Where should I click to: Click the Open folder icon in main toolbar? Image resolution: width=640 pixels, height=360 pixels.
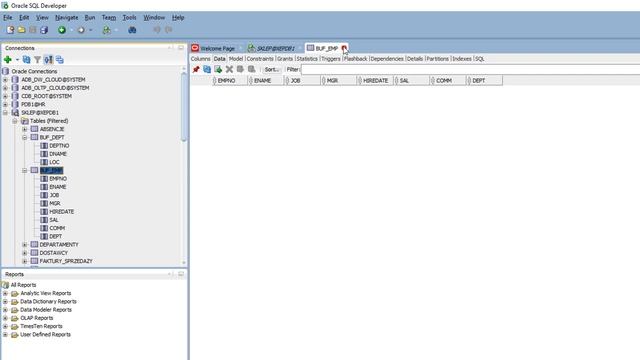pos(21,30)
